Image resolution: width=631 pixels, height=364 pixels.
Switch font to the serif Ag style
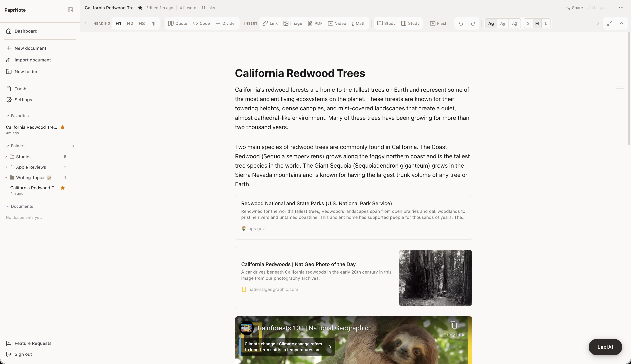click(x=502, y=23)
